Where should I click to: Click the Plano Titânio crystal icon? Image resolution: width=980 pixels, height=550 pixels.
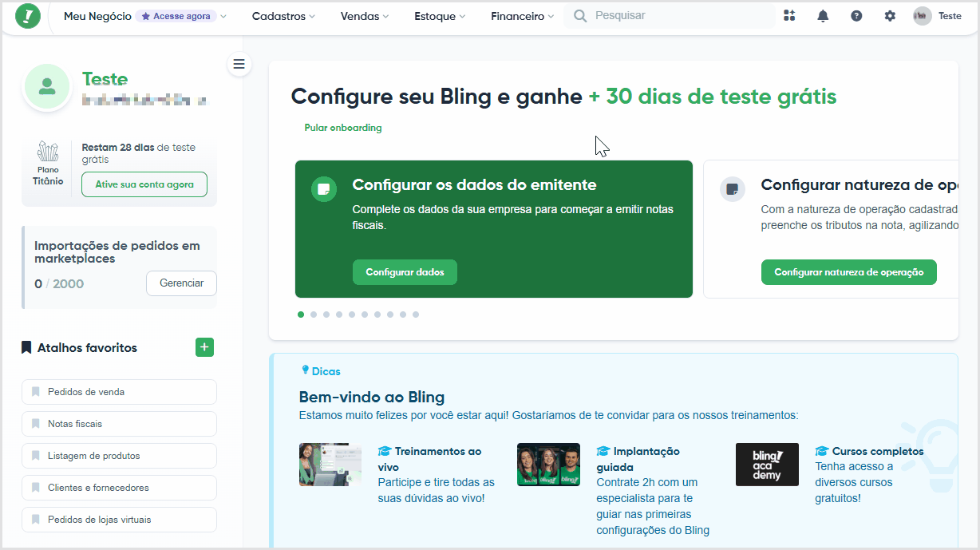[x=48, y=152]
